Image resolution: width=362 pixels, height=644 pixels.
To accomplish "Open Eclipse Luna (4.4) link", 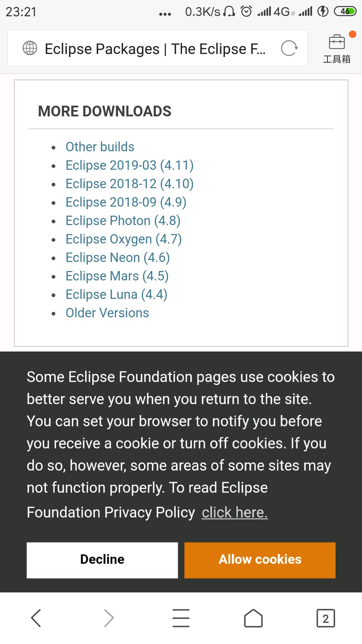I will pyautogui.click(x=116, y=294).
